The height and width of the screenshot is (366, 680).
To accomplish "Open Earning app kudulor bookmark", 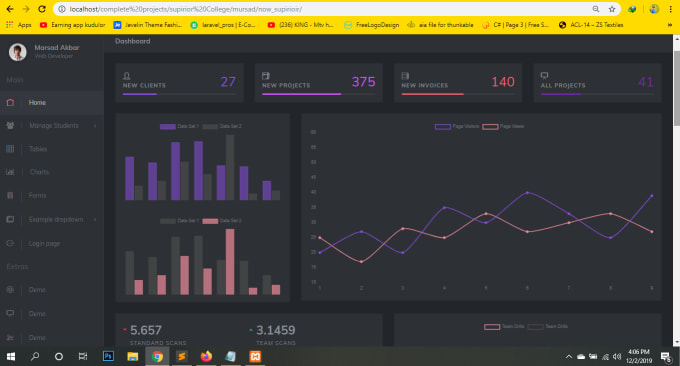I will pyautogui.click(x=72, y=25).
